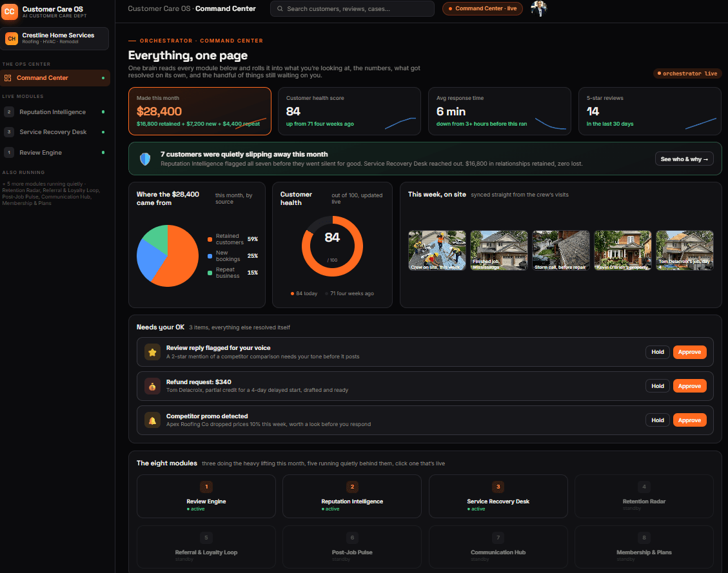Viewport: 728px width, 573px height.
Task: Click the Command Center live status pill
Action: (482, 8)
